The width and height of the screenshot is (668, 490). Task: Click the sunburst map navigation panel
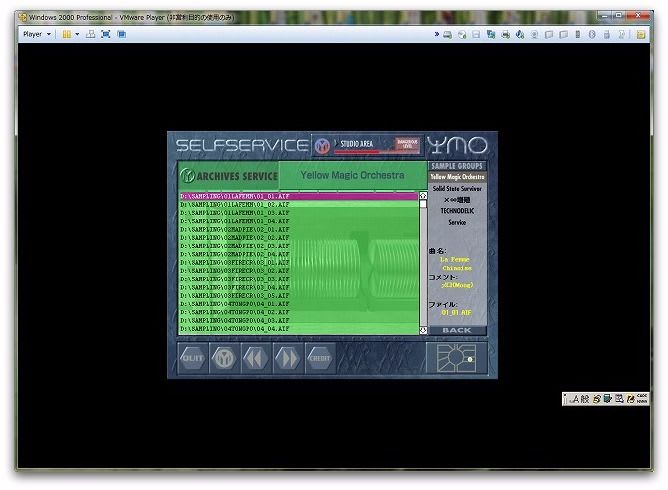coord(456,358)
